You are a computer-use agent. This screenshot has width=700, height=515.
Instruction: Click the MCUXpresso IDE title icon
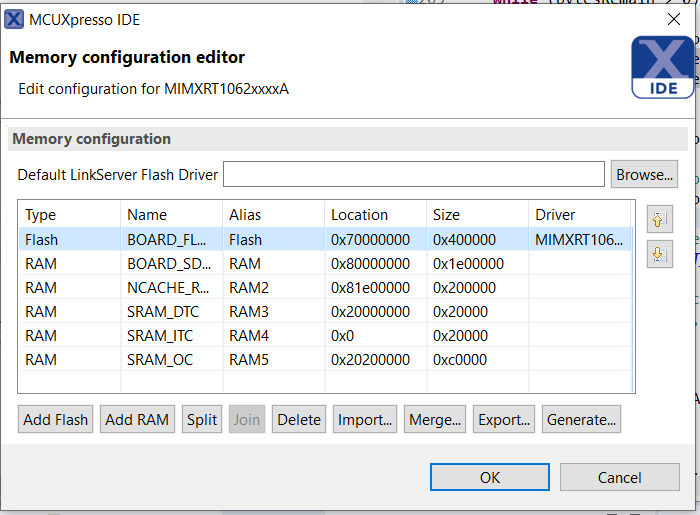[x=14, y=17]
